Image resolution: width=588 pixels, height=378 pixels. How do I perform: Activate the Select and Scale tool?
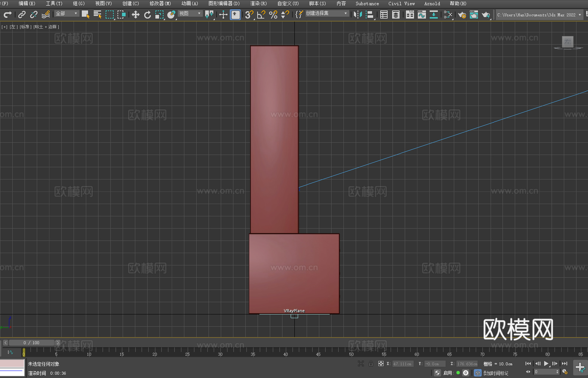[159, 14]
